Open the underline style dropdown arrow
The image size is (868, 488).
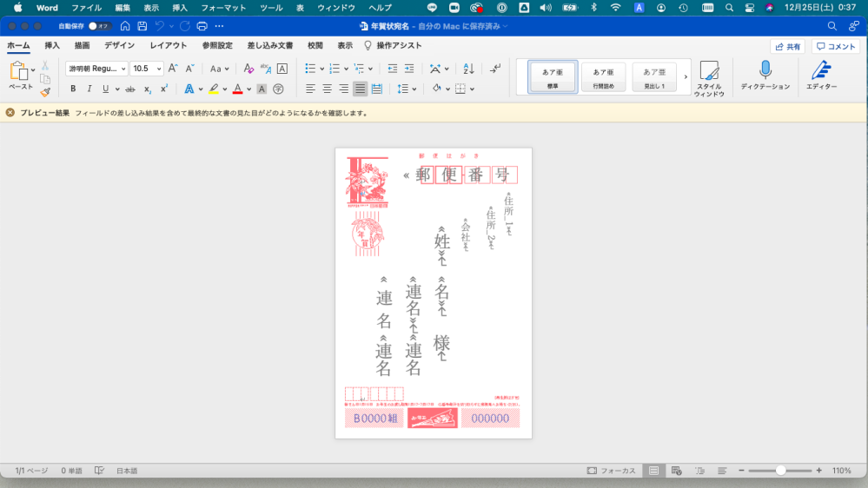pyautogui.click(x=117, y=89)
